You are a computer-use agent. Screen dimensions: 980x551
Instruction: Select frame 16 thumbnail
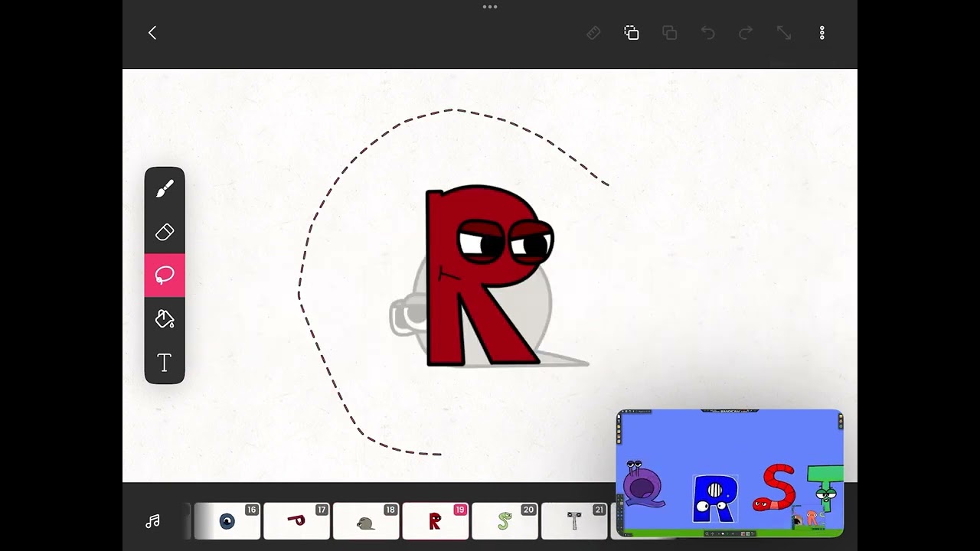point(227,521)
